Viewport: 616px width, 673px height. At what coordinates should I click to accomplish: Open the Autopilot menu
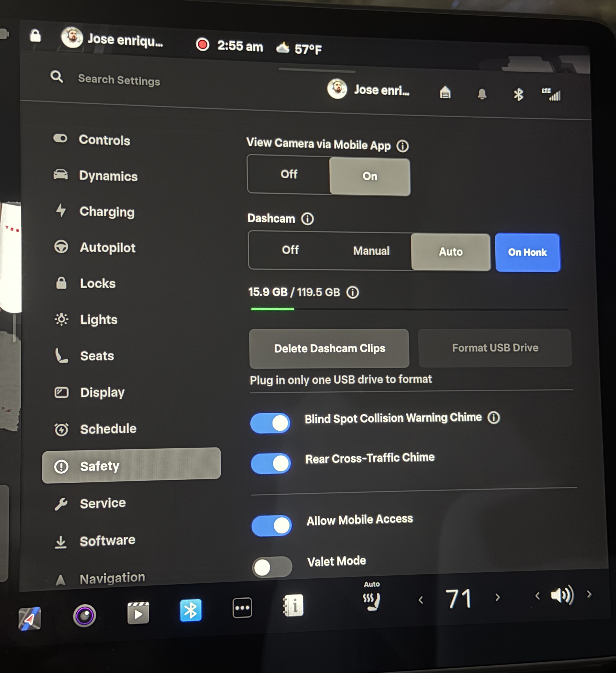(x=95, y=247)
